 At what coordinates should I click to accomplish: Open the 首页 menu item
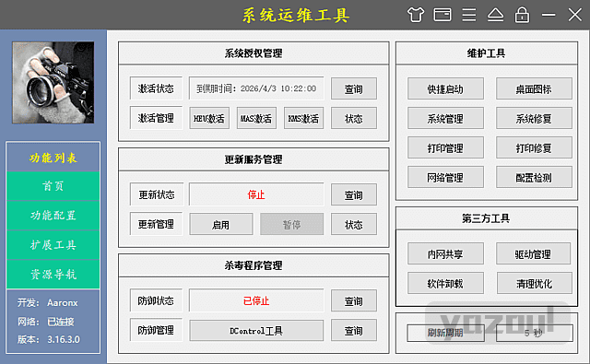(x=53, y=186)
